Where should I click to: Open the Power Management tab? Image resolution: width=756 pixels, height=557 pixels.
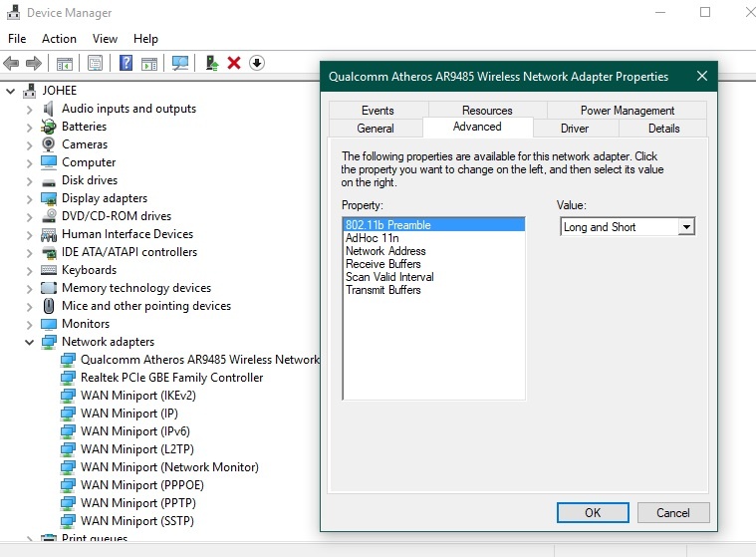628,111
